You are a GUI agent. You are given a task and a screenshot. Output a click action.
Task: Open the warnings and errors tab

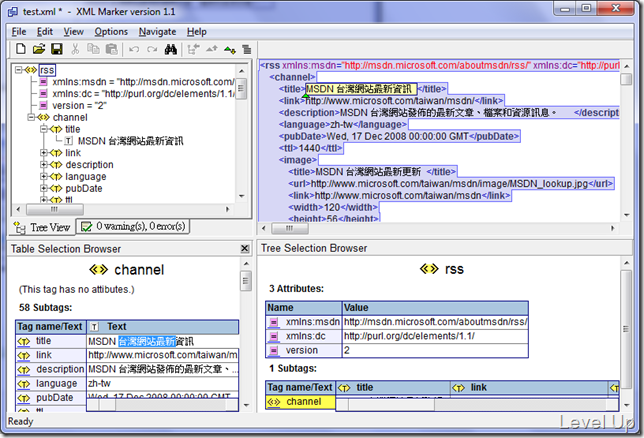[133, 226]
